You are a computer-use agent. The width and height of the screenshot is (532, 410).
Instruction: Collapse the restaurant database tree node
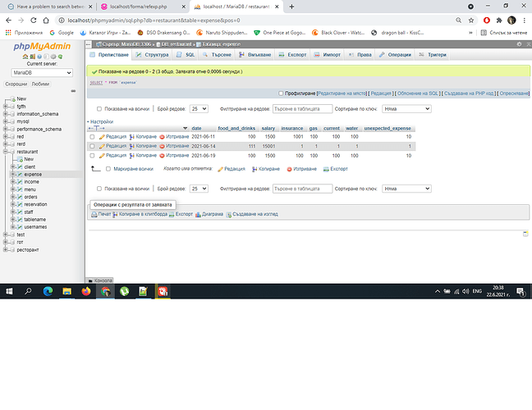tap(6, 152)
